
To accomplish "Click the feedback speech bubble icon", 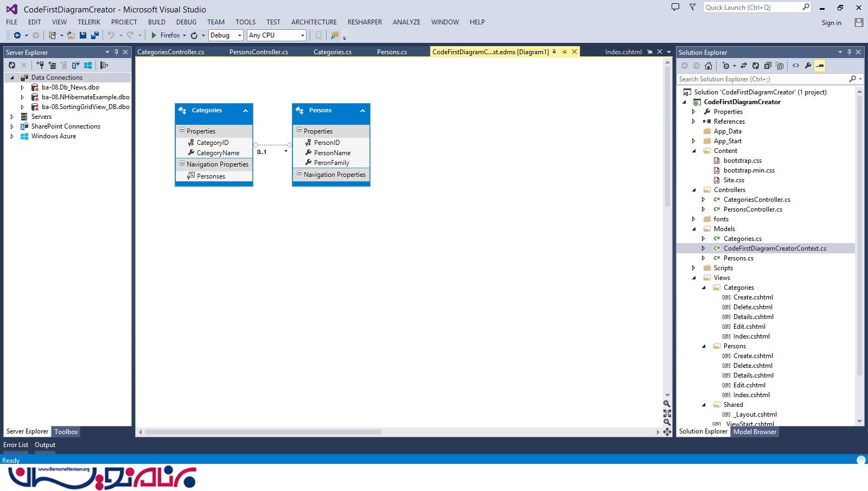I will (x=675, y=8).
